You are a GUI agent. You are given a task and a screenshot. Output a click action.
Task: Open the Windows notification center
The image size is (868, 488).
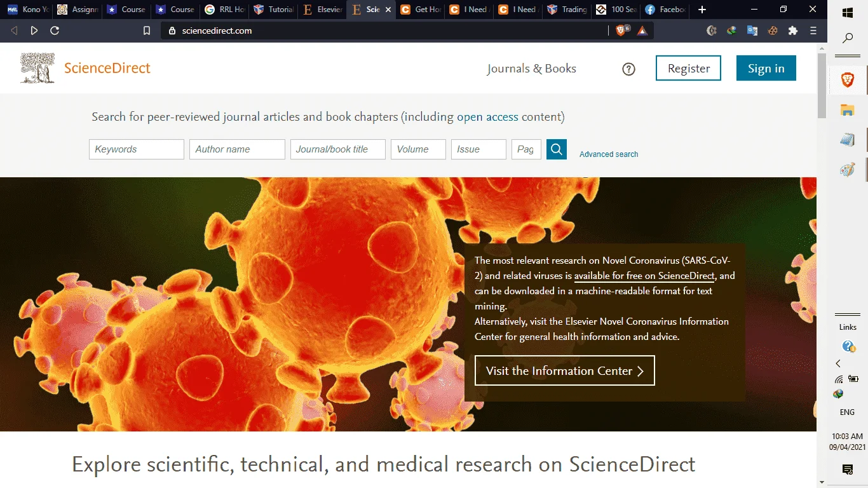pos(848,470)
